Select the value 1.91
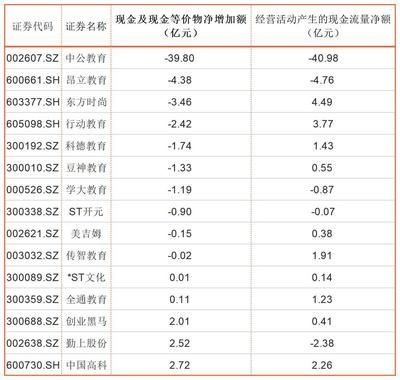 322,256
